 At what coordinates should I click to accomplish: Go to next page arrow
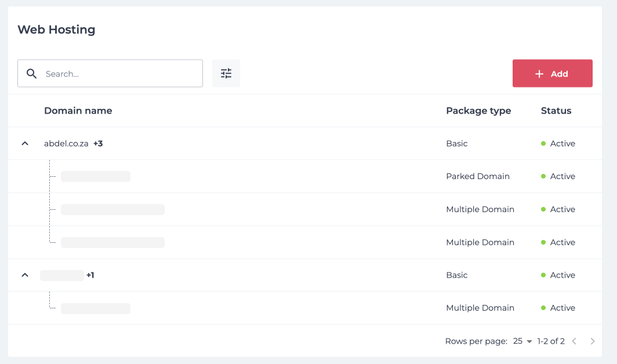(592, 341)
